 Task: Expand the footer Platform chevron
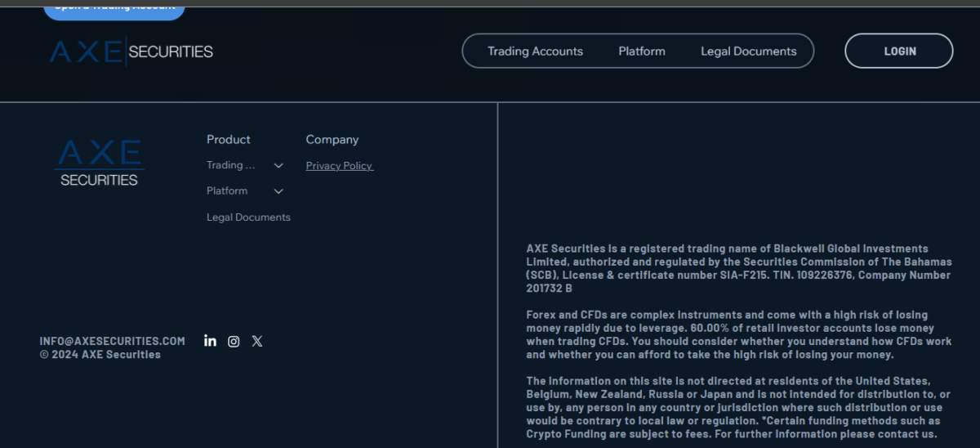pos(278,191)
